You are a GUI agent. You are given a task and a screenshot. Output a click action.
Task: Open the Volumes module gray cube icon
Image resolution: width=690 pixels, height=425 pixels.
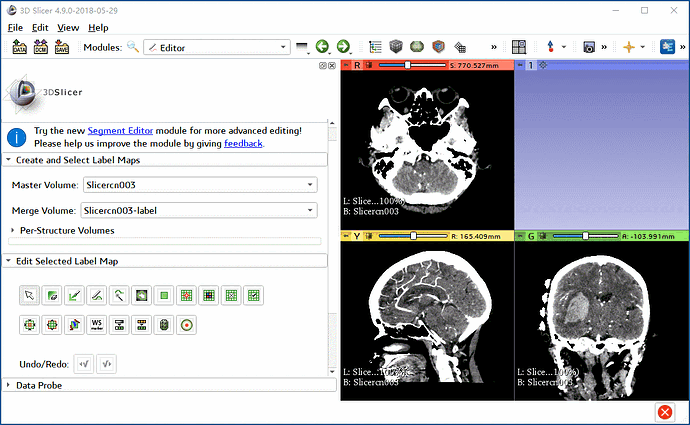coord(396,46)
